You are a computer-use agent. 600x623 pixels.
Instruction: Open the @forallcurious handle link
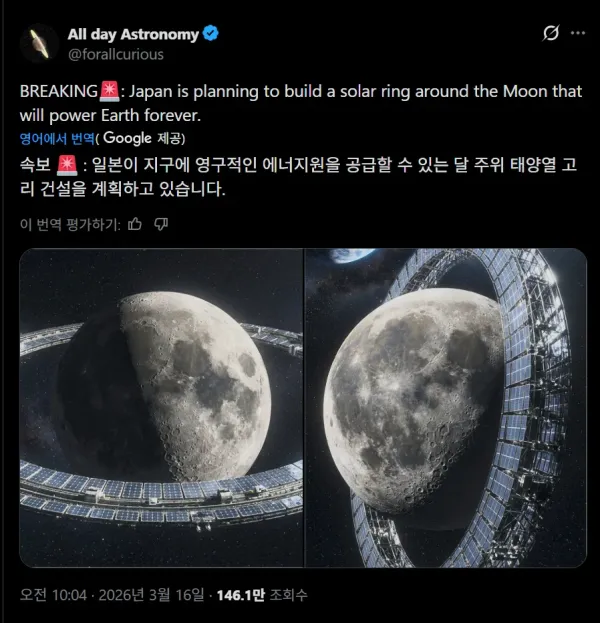116,54
